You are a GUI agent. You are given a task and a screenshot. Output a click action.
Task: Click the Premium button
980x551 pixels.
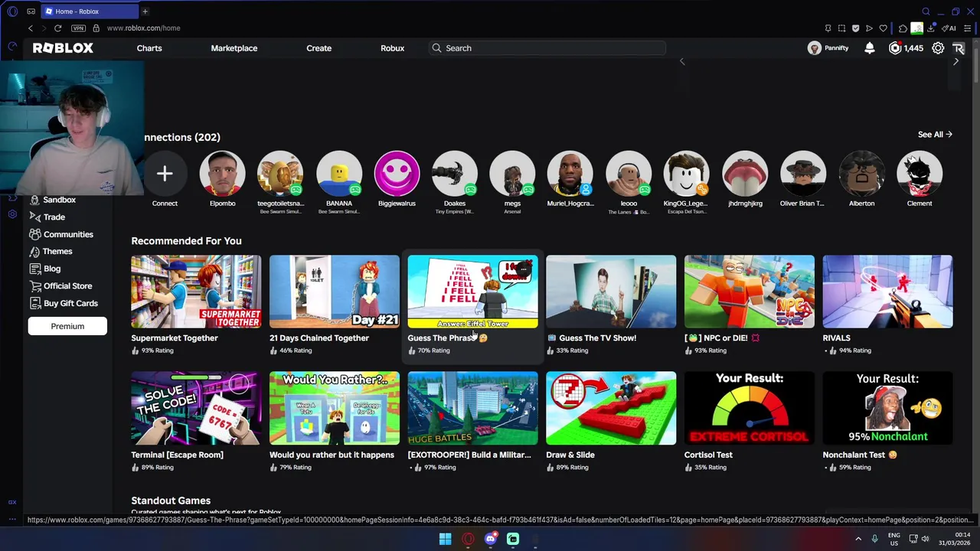(x=67, y=326)
